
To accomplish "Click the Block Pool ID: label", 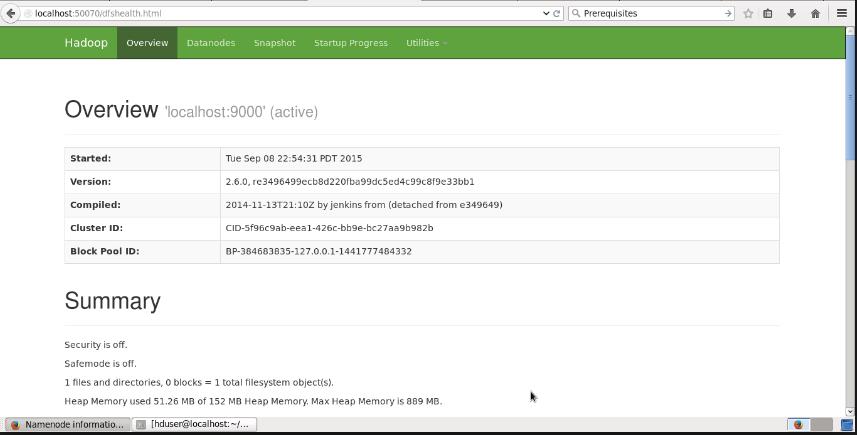I will 105,251.
